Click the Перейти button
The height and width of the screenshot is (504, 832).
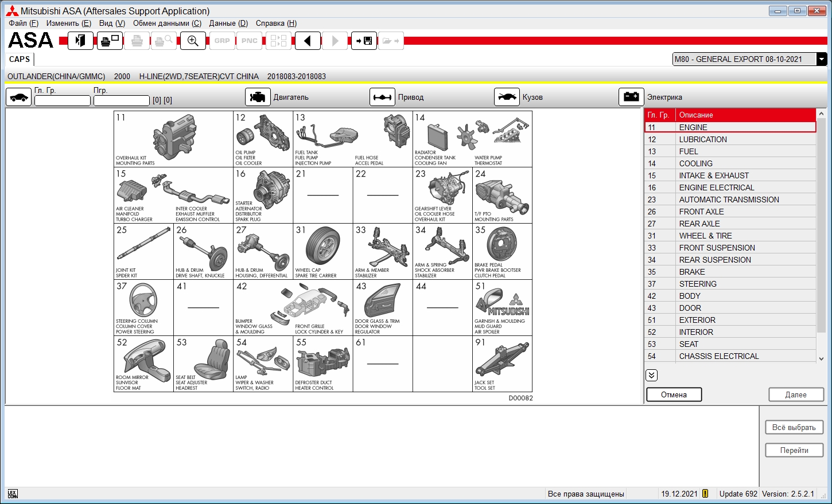point(794,450)
